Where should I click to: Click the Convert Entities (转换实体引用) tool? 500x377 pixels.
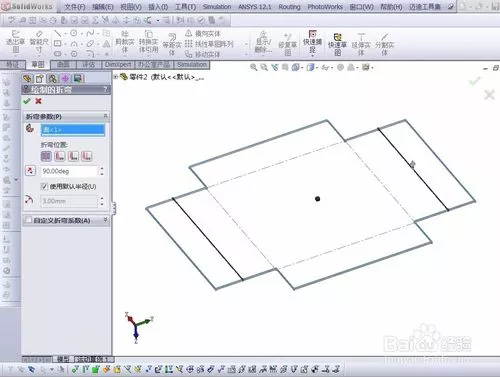[x=148, y=42]
